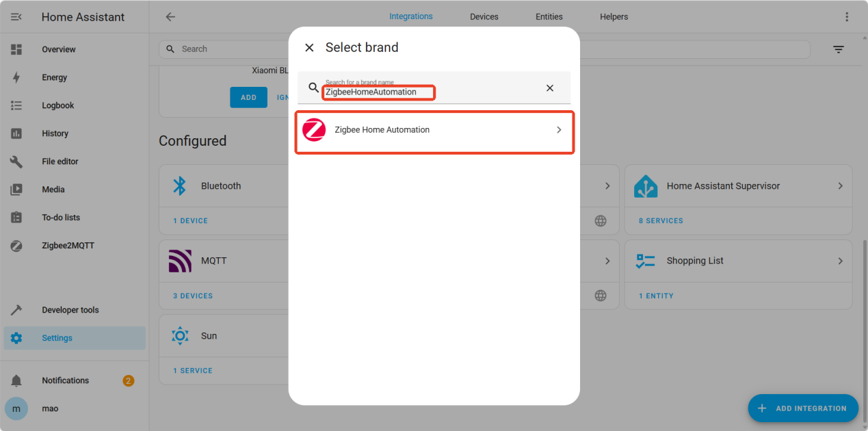Go back with the arrow icon
This screenshot has width=868, height=431.
point(170,17)
